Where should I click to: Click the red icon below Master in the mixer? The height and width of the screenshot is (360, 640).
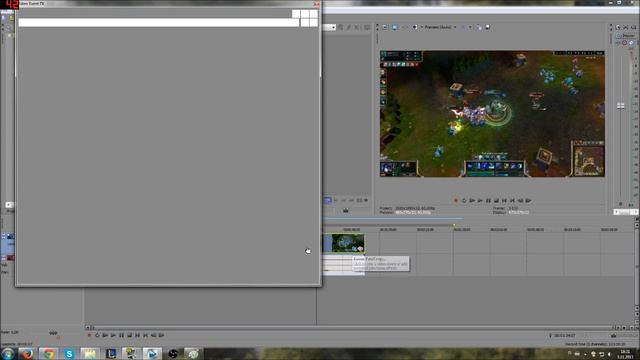click(x=624, y=42)
